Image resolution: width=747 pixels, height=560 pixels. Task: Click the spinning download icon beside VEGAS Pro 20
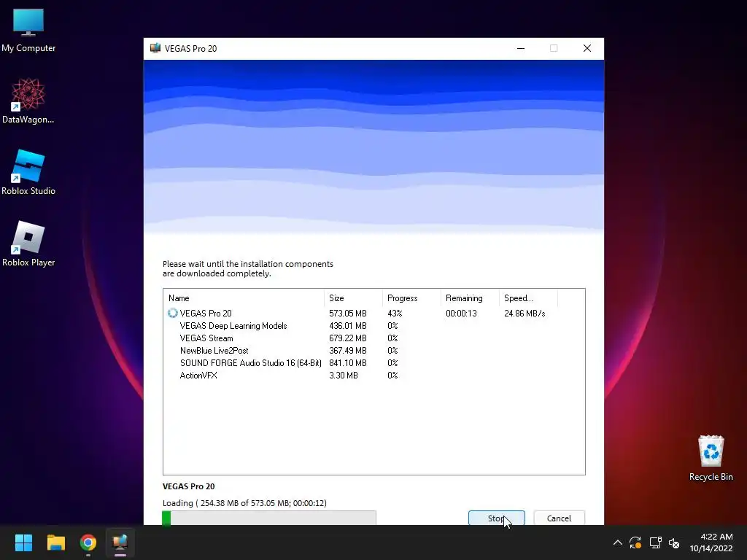(172, 313)
